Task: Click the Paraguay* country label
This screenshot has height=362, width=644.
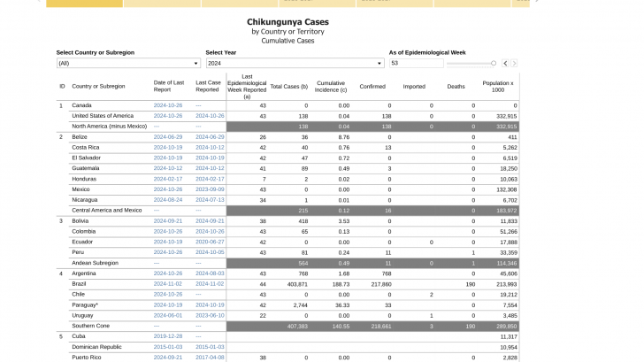Action: tap(87, 304)
